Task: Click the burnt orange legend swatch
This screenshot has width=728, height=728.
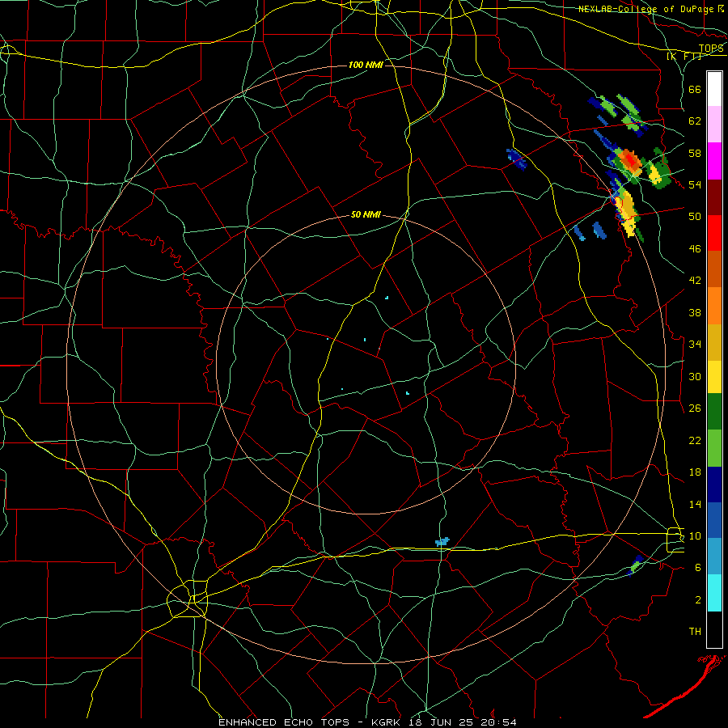Action: pos(714,269)
